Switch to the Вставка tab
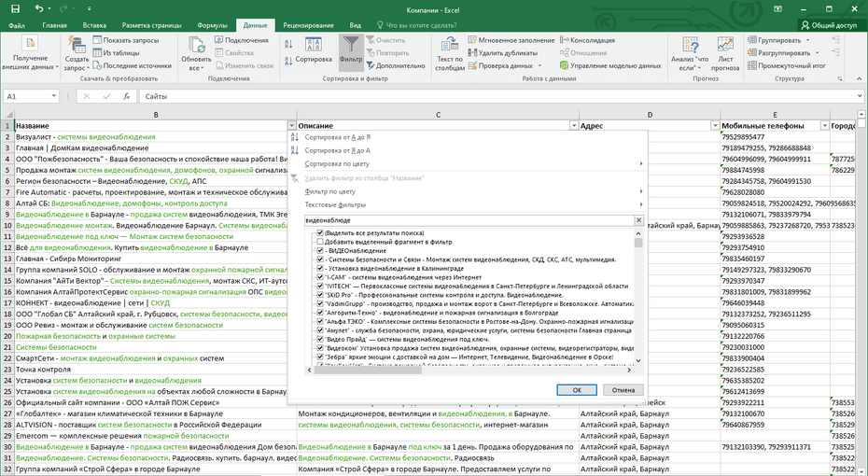 94,25
